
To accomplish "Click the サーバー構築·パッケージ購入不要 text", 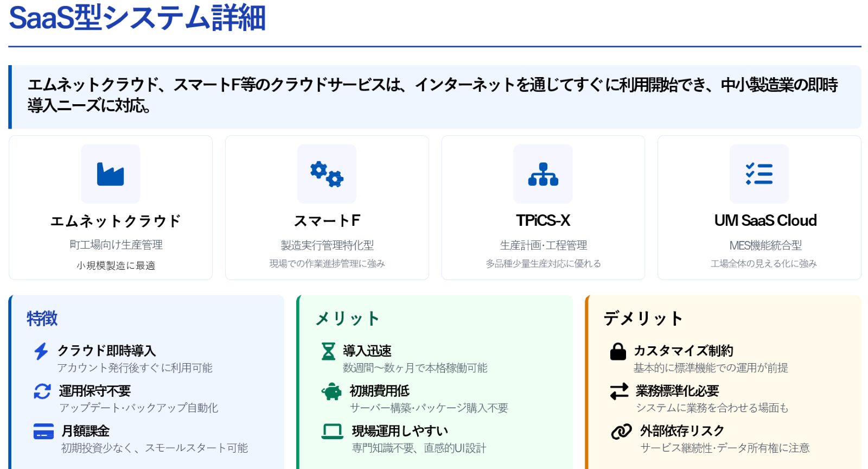I will coord(429,408).
